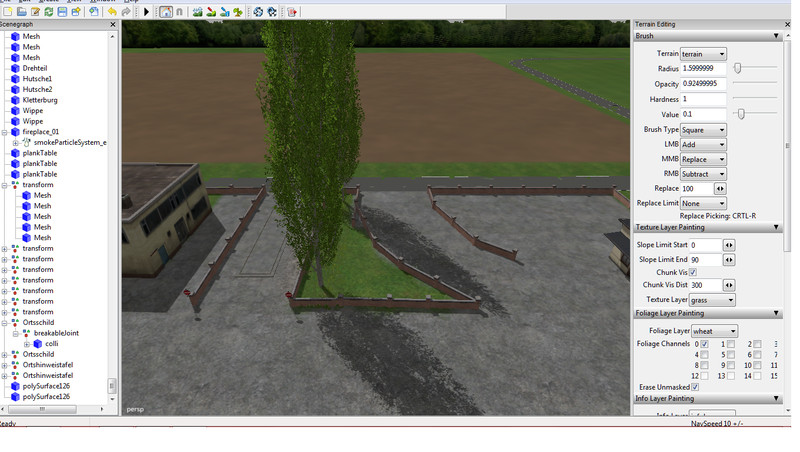Select the Kletterburg object

click(x=40, y=100)
